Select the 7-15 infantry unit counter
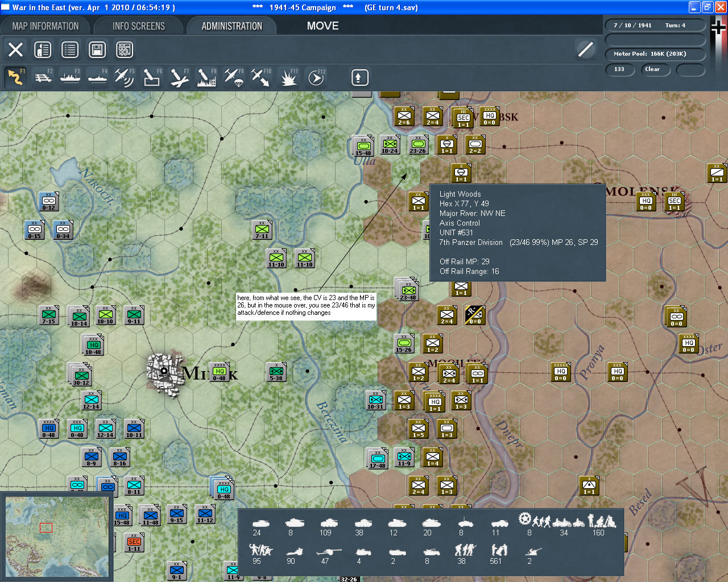Screen dimensions: 728x582 click(x=49, y=315)
